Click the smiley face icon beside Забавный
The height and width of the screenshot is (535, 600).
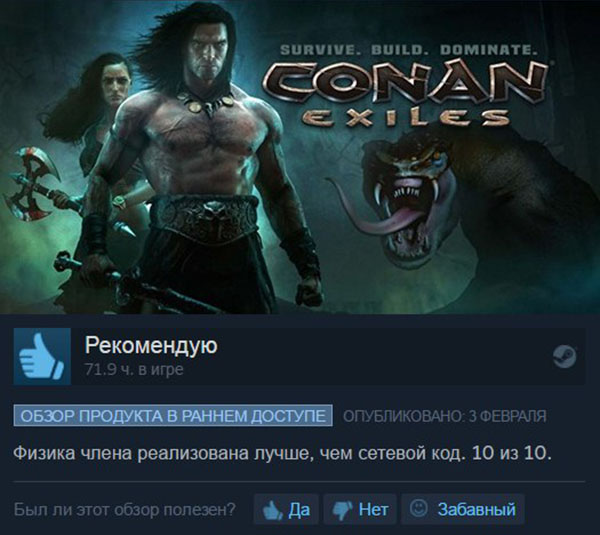point(419,508)
